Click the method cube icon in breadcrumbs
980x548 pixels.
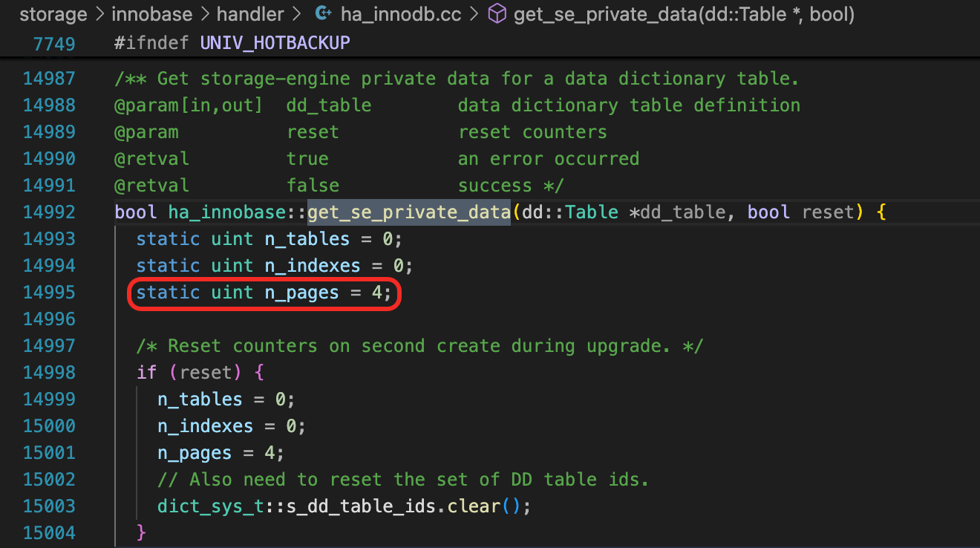(x=497, y=14)
